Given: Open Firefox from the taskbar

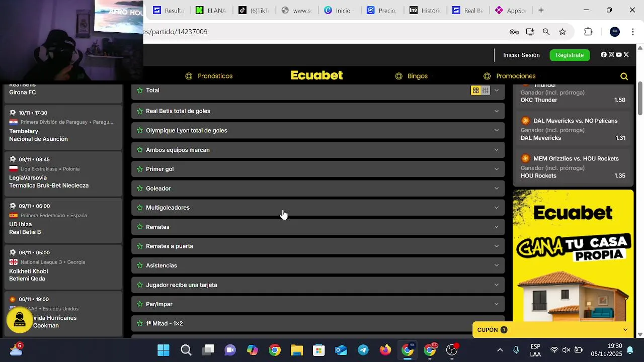Looking at the screenshot, I should [385, 350].
